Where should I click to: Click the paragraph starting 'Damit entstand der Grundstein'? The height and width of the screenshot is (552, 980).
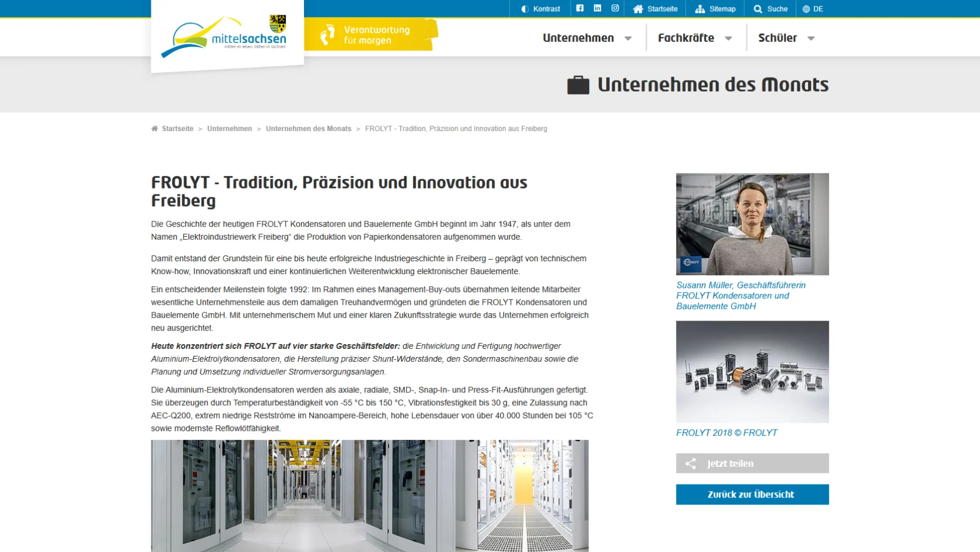click(369, 265)
